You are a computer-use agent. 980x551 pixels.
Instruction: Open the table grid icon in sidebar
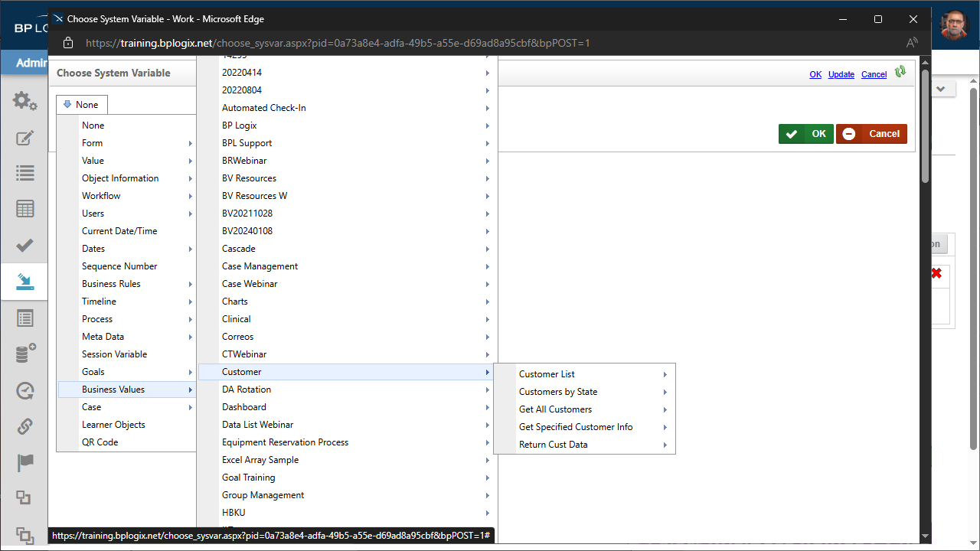coord(24,209)
